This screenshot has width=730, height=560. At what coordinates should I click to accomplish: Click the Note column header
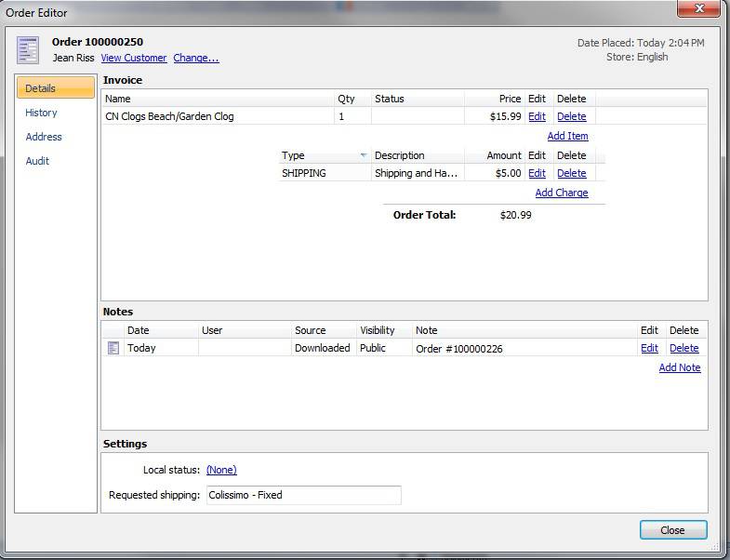[x=524, y=330]
